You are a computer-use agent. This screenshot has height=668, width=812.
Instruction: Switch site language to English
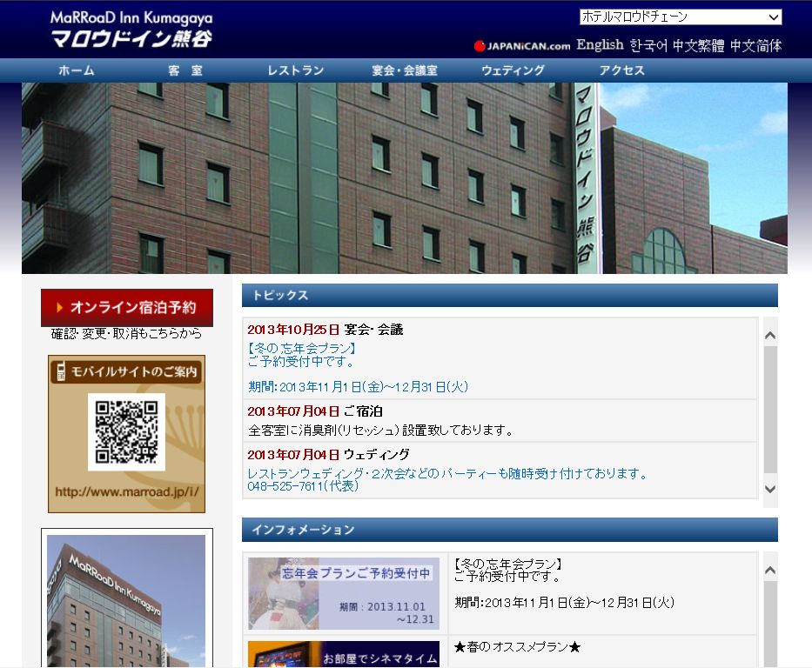pyautogui.click(x=601, y=45)
